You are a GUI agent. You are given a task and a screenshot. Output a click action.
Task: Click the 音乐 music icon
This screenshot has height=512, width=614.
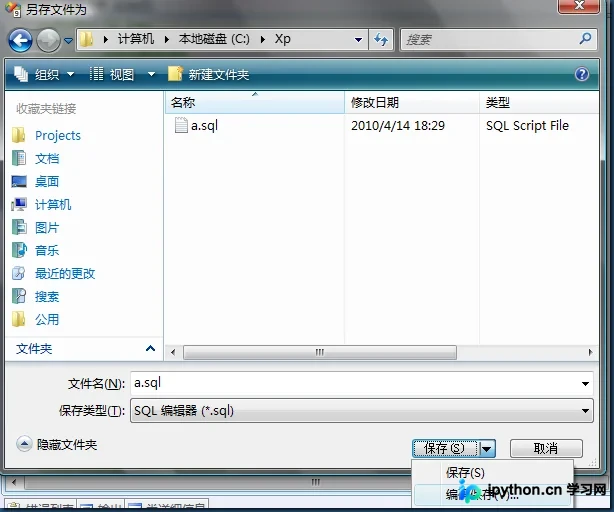(19, 250)
